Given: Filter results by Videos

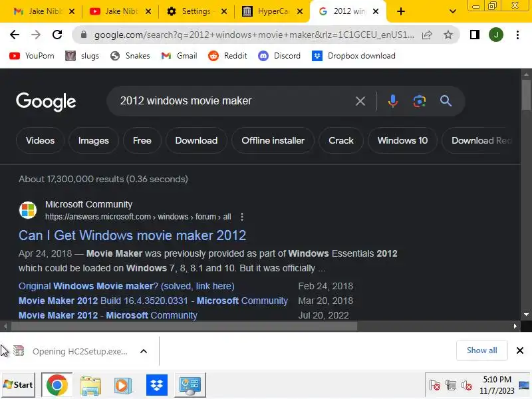Looking at the screenshot, I should point(40,140).
